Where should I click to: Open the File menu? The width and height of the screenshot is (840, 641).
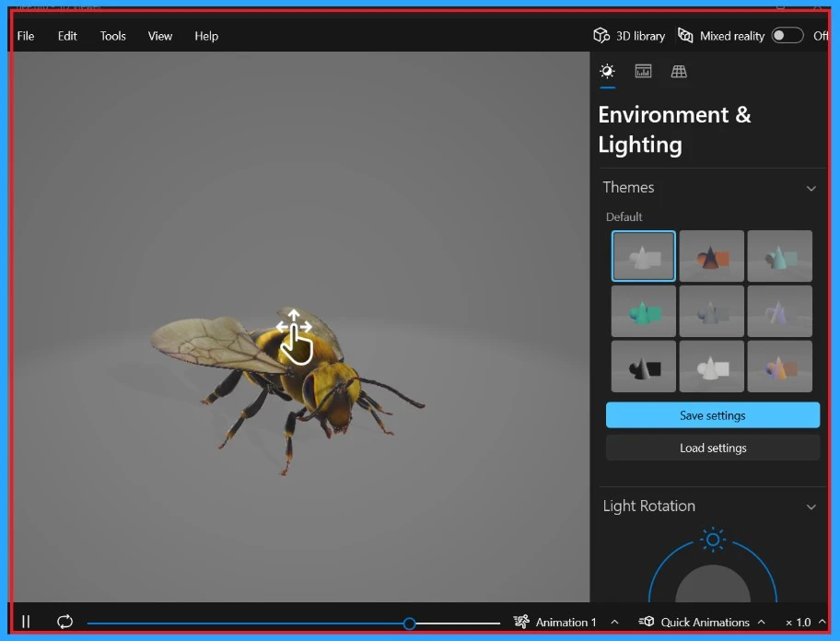(26, 36)
